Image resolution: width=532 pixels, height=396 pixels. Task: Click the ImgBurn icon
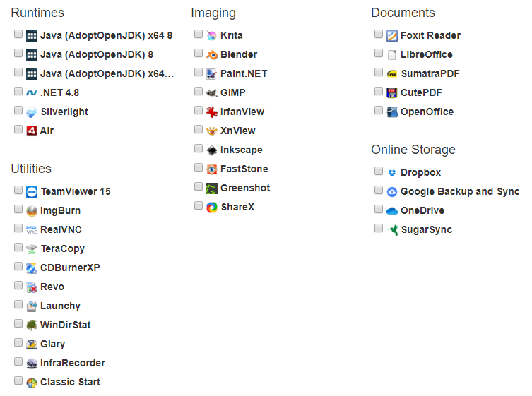(32, 211)
